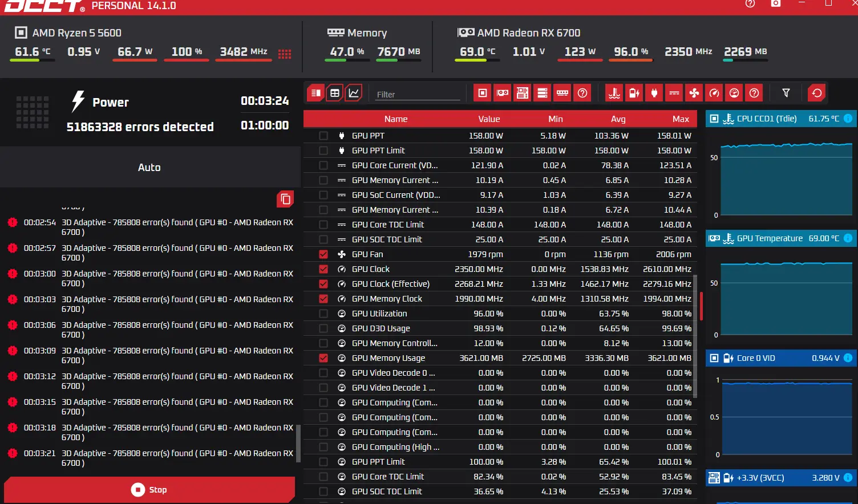The image size is (858, 504).
Task: Uncheck the GPU Clock (Effective) checkbox
Action: (x=323, y=284)
